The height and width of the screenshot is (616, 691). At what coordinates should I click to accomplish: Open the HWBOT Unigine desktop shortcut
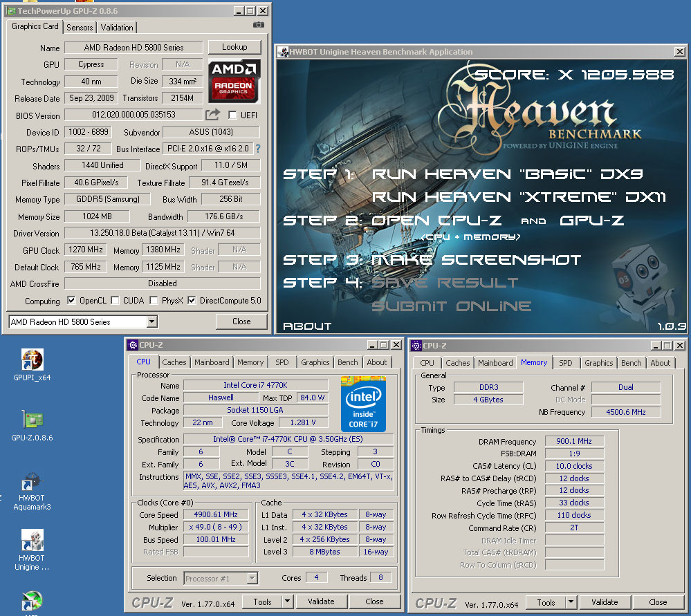pyautogui.click(x=32, y=550)
